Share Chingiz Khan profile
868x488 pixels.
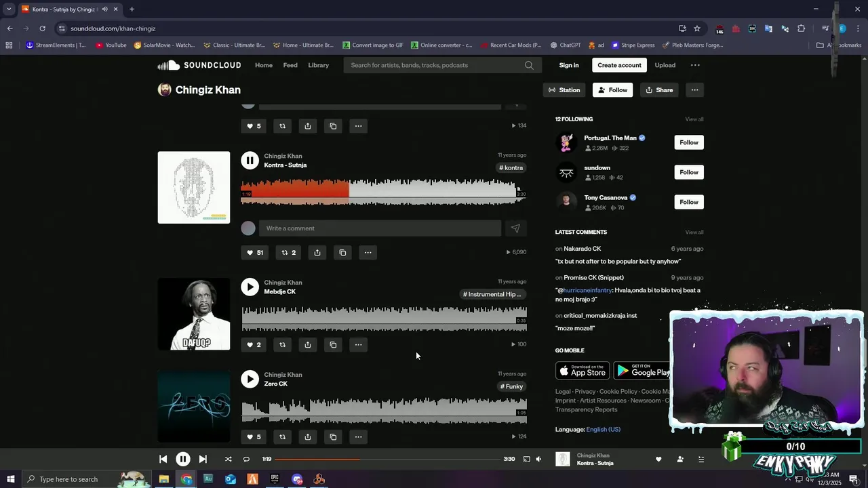(659, 90)
